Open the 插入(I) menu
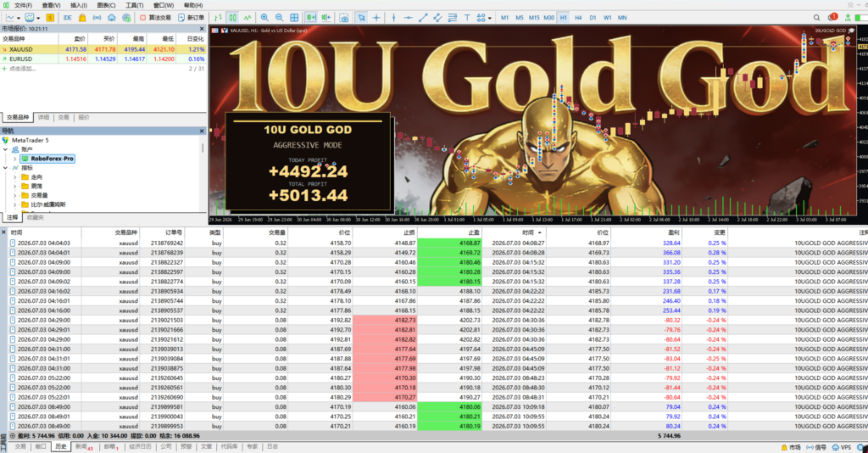 [79, 5]
